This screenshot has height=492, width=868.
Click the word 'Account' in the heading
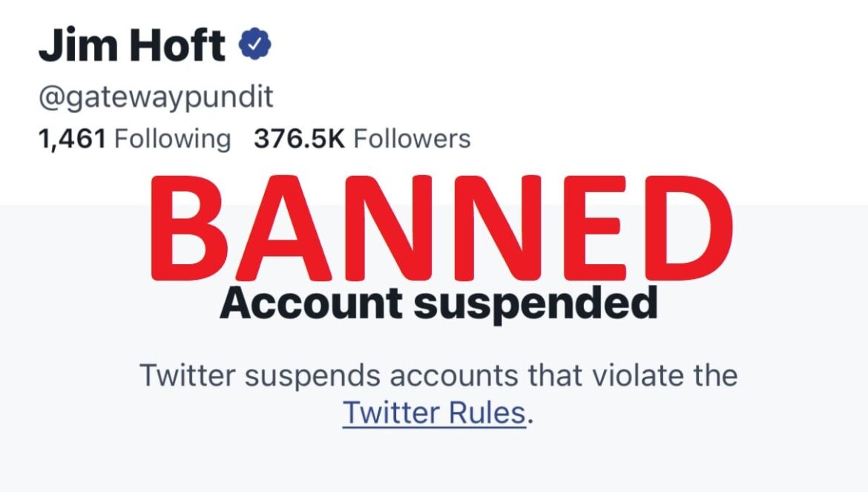(x=311, y=304)
